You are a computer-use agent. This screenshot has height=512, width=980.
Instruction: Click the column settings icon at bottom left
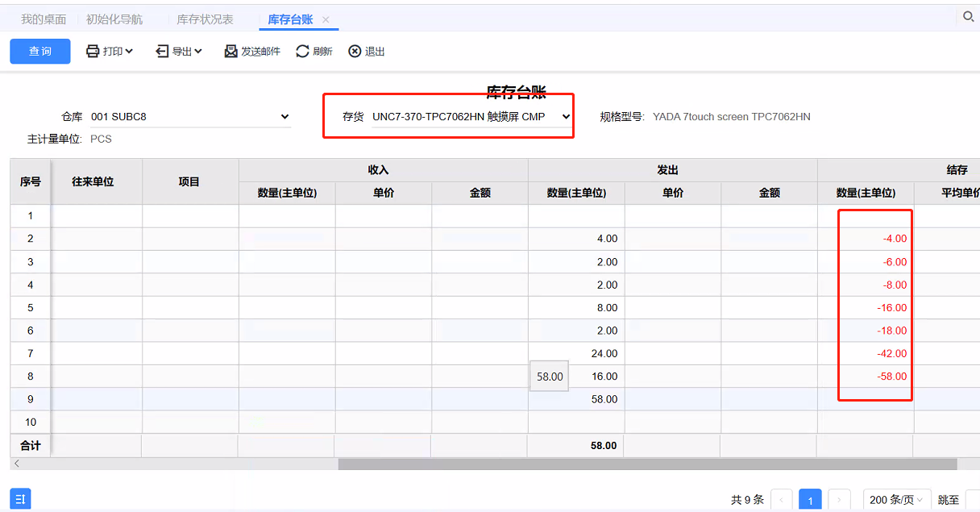(x=20, y=499)
